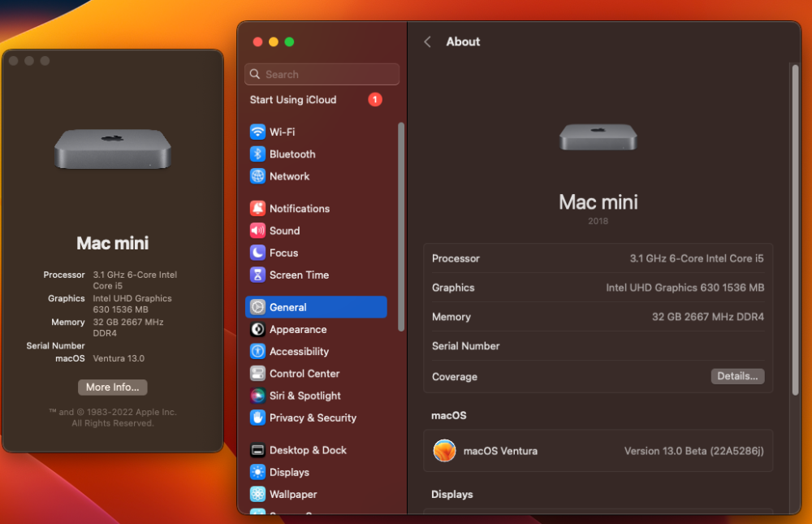
Task: Click Intel UHD Graphics 630 1536 MB value
Action: click(685, 288)
